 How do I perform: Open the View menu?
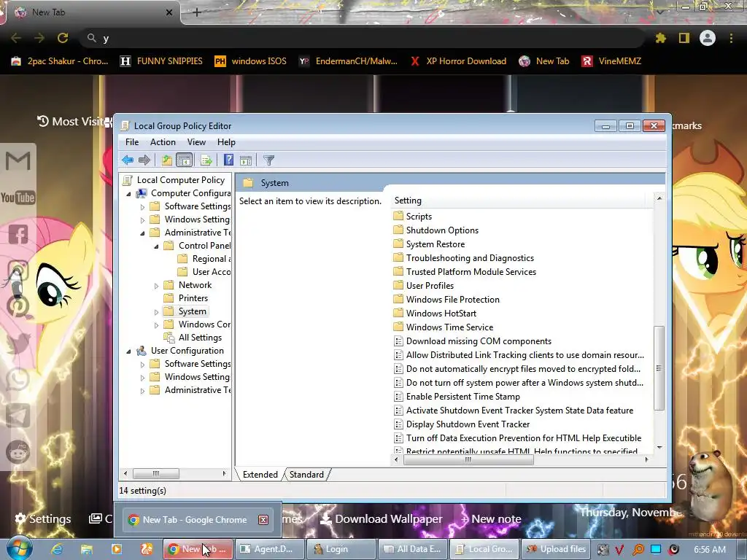pyautogui.click(x=196, y=142)
